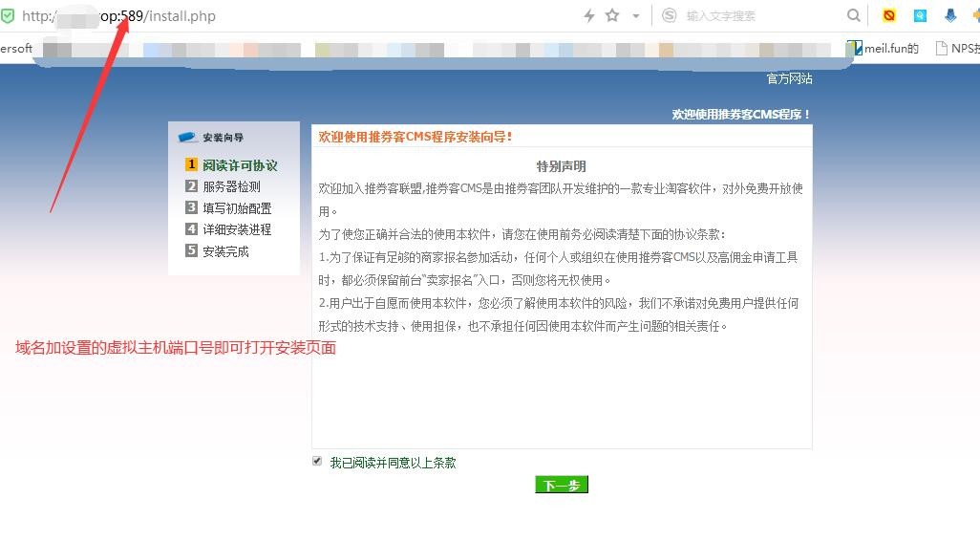Viewport: 980px width, 542px height.
Task: Click the magnifier search icon
Action: tap(853, 15)
